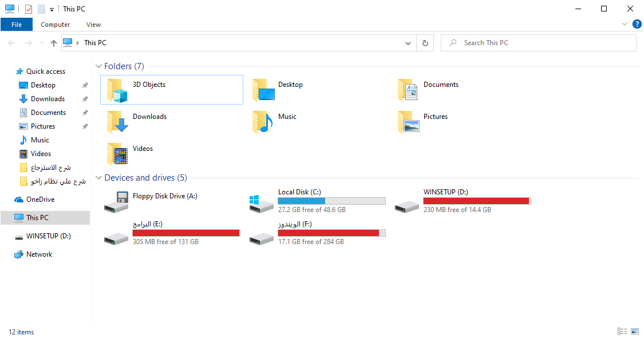Screen dimensions: 644x339
Task: Click the WINSETUP (D:) red usage bar
Action: pyautogui.click(x=477, y=201)
